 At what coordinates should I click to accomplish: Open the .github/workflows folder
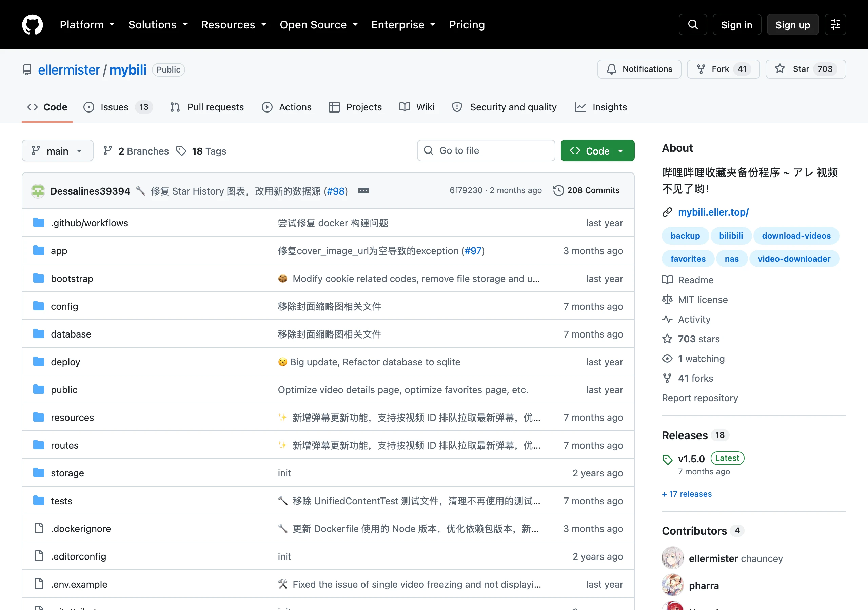[x=90, y=223]
